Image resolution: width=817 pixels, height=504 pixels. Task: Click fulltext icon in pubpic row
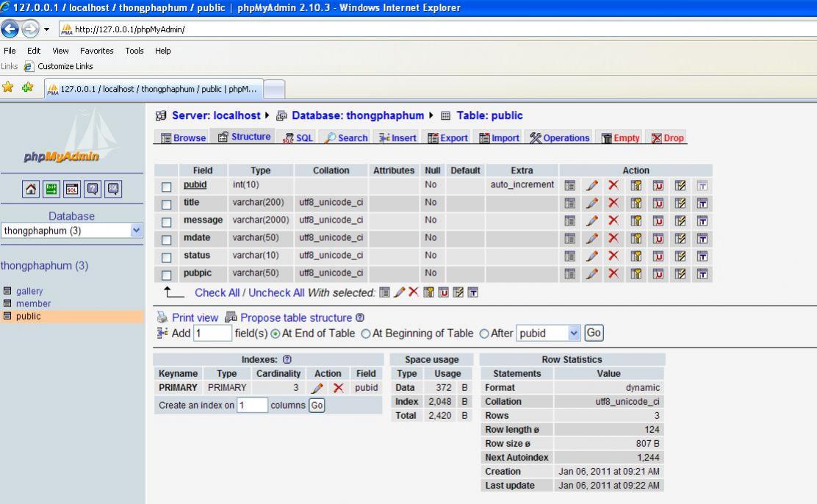702,273
